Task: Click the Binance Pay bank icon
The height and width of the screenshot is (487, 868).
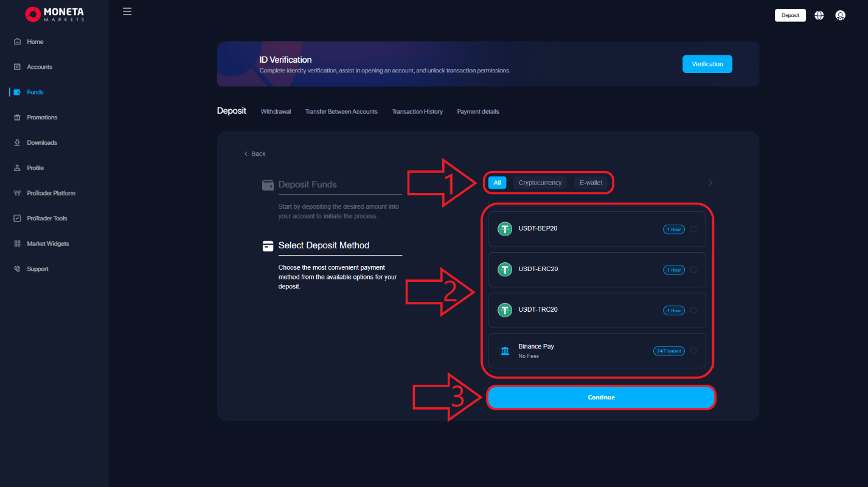Action: 505,351
